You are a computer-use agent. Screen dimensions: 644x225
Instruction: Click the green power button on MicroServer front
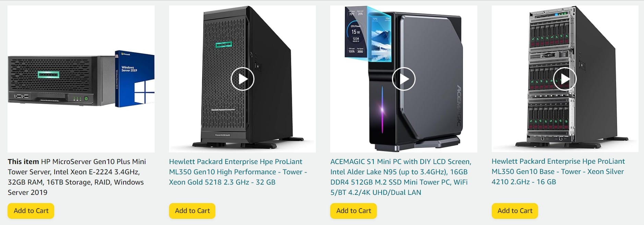[86, 98]
